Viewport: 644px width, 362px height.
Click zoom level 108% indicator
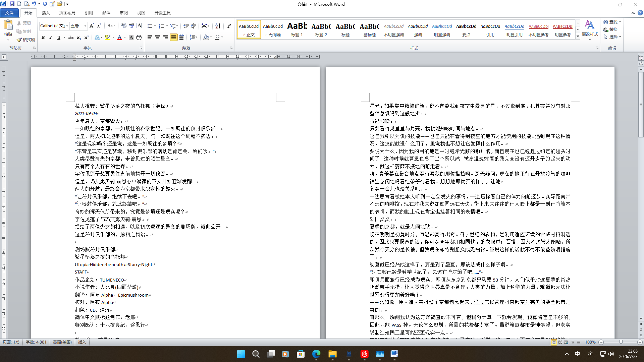point(590,342)
